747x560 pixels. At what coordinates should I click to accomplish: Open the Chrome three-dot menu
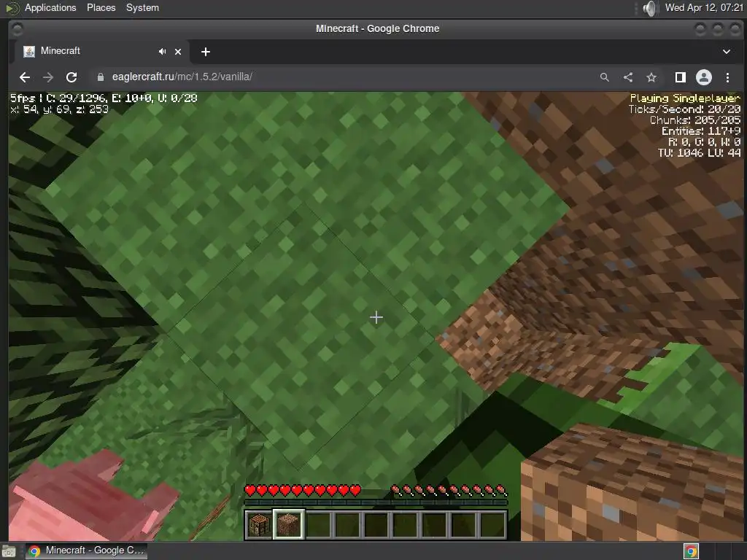[727, 77]
